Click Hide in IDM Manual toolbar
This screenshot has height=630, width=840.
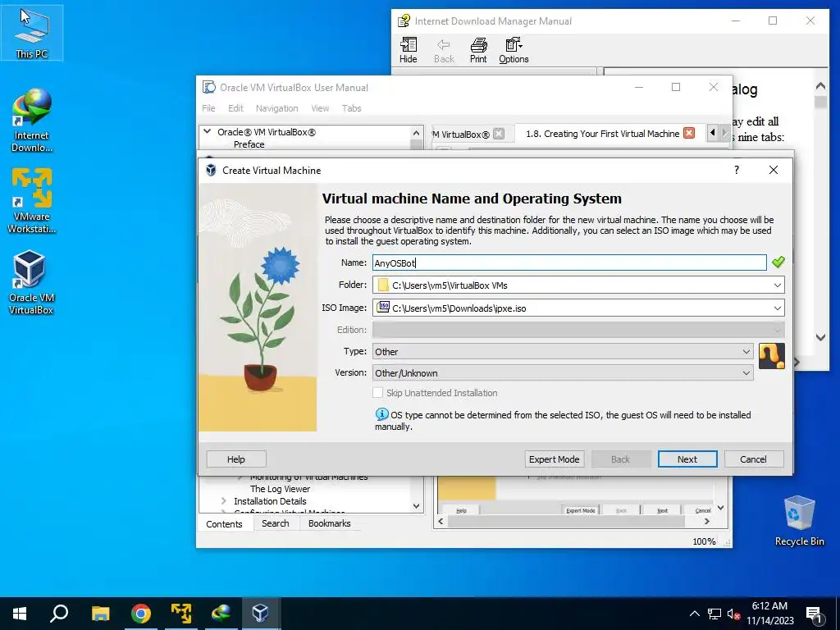click(409, 50)
